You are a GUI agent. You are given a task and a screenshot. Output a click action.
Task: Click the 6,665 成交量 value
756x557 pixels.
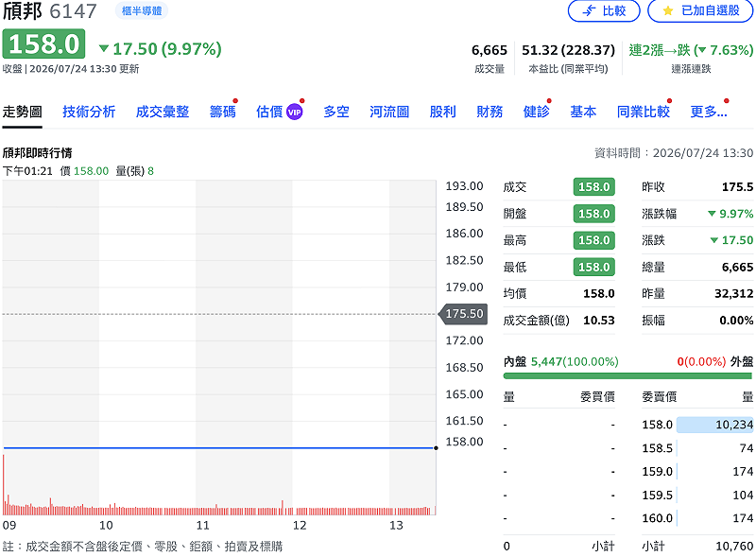coord(489,50)
